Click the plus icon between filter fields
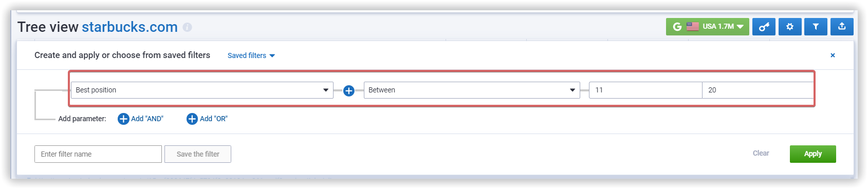 (x=348, y=90)
